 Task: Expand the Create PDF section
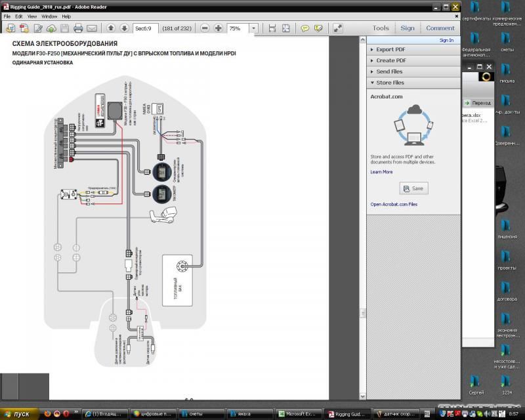[x=390, y=60]
